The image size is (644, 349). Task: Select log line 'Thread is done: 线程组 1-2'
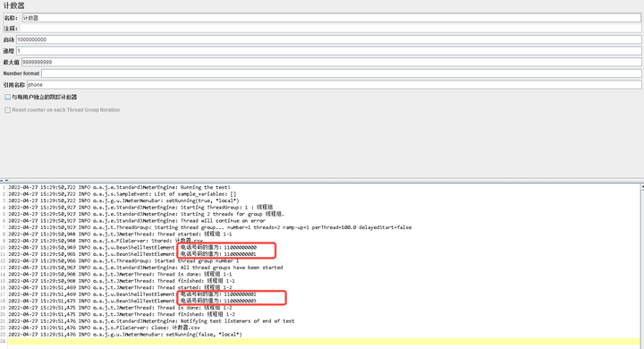pos(120,308)
